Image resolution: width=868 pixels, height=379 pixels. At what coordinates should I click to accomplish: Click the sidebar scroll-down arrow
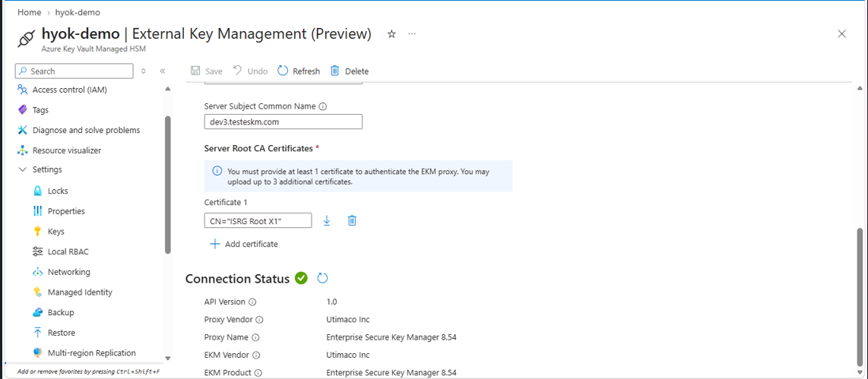pyautogui.click(x=168, y=358)
